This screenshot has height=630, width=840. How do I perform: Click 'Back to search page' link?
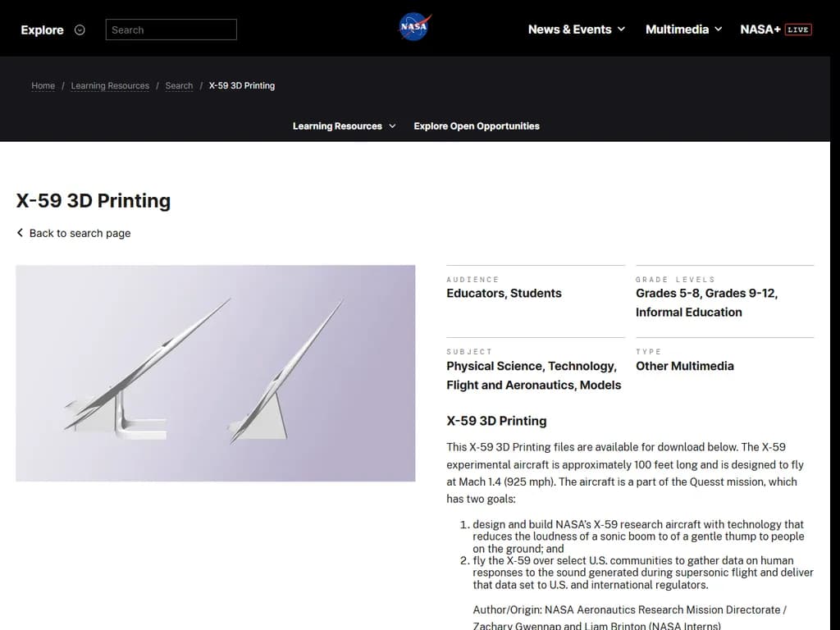tap(80, 233)
